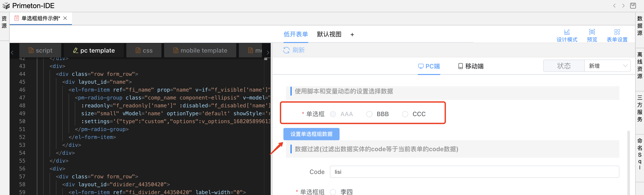Open 表单设置 form settings
The height and width of the screenshot is (195, 644).
617,35
